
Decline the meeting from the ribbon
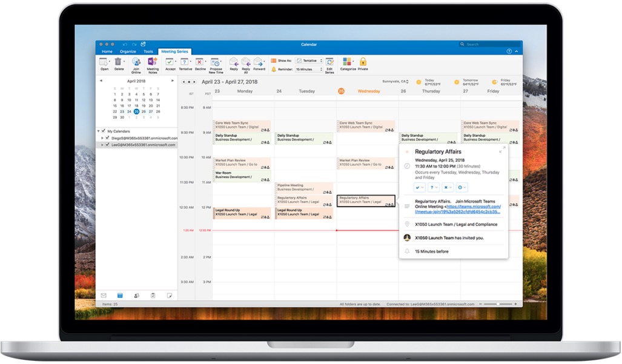coord(200,63)
